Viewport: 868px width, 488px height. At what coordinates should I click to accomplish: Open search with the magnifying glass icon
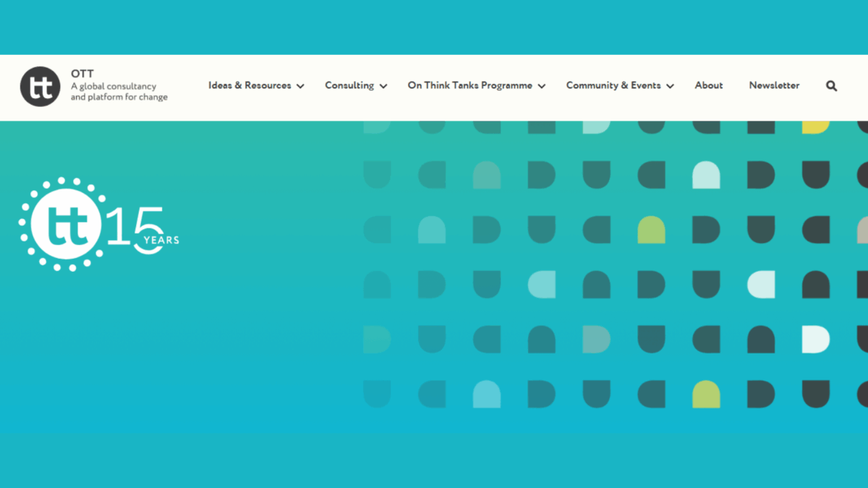(831, 86)
